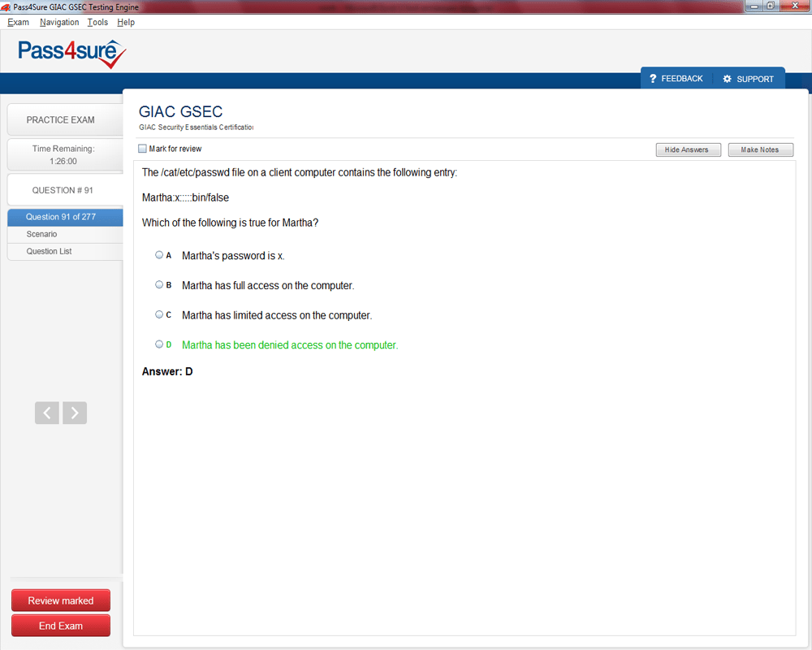
Task: Select answer option C radio button
Action: (x=159, y=314)
